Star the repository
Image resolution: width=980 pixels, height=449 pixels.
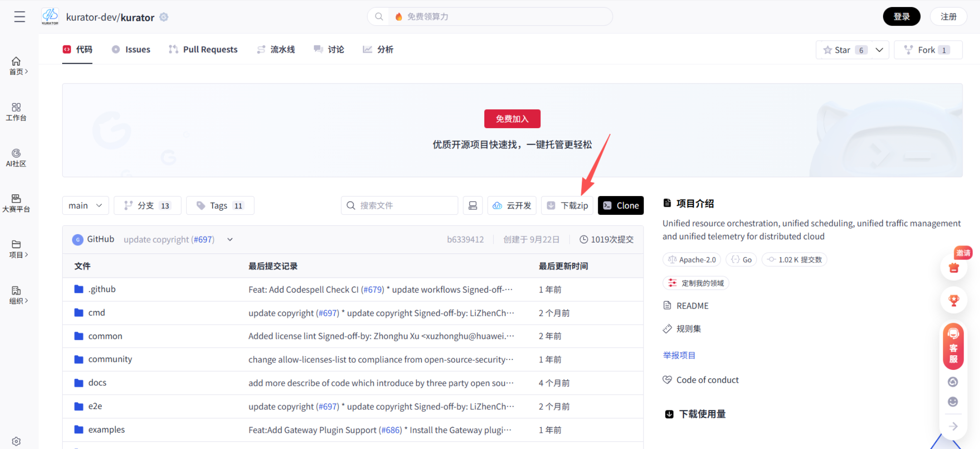pyautogui.click(x=843, y=50)
